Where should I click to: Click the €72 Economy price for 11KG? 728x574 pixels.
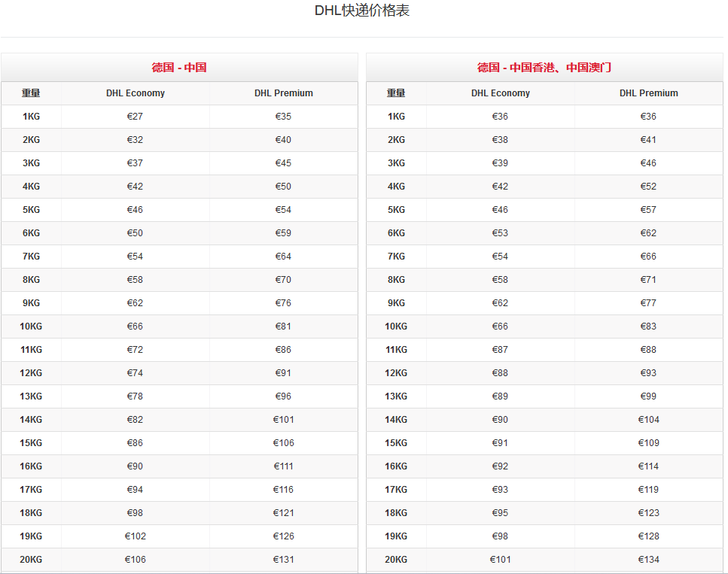[135, 349]
